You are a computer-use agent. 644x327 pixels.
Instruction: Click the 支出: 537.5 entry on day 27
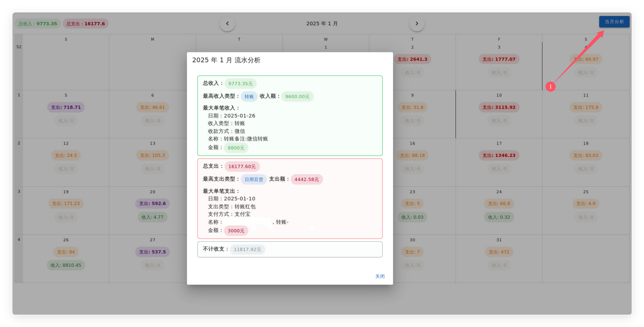tap(153, 252)
